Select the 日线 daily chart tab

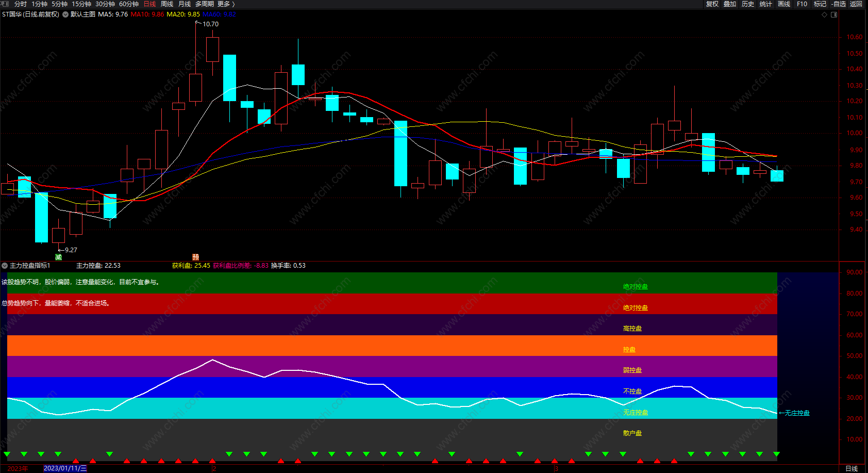click(149, 4)
